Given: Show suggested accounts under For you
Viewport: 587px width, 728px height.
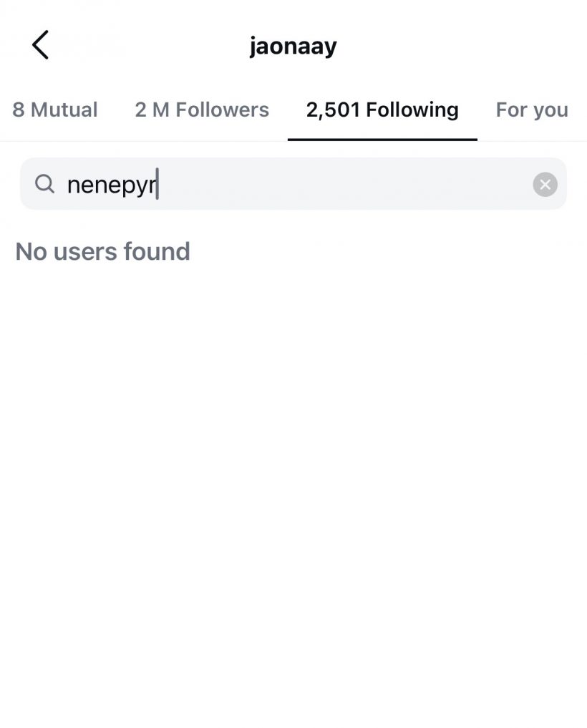Looking at the screenshot, I should point(532,110).
